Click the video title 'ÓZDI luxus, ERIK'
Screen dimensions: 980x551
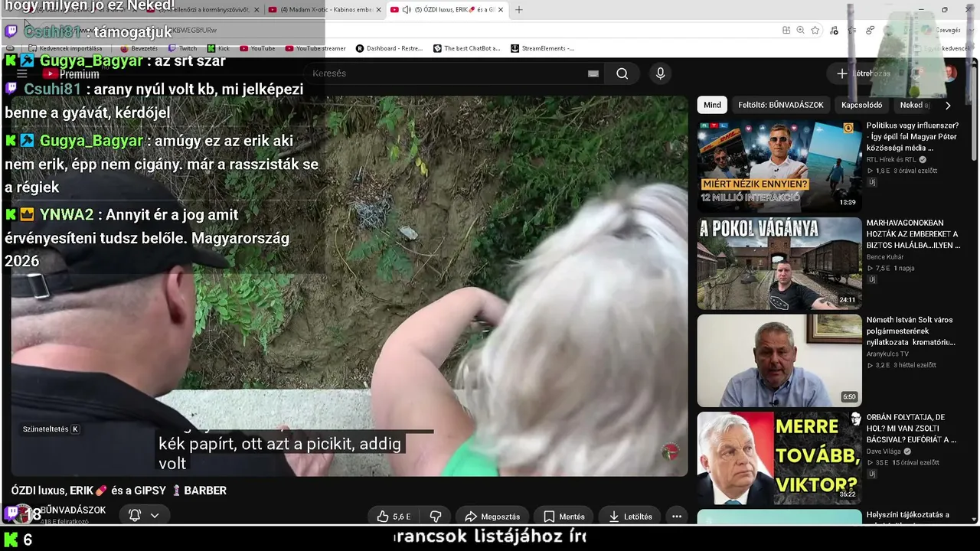[x=119, y=491]
